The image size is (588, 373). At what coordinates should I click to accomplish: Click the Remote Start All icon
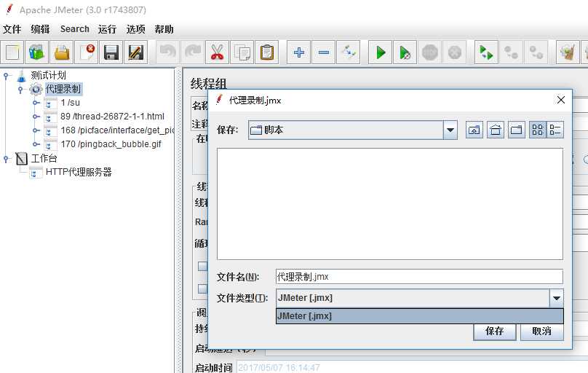click(486, 52)
